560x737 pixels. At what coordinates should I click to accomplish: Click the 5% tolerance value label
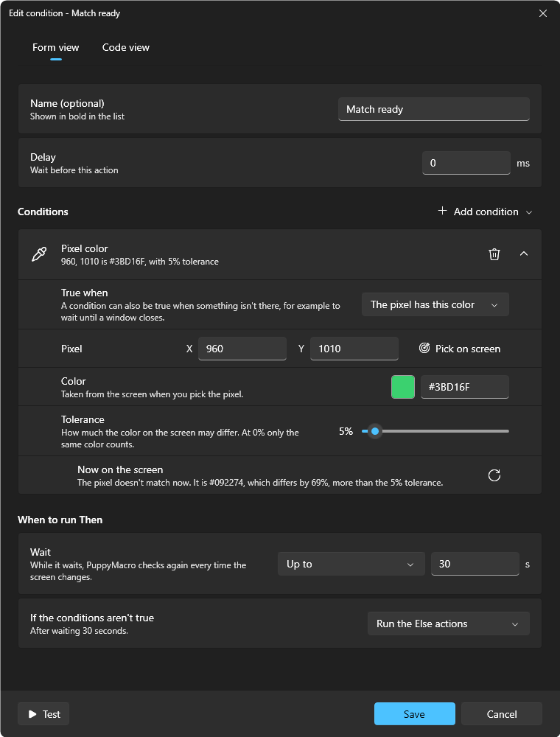[346, 431]
